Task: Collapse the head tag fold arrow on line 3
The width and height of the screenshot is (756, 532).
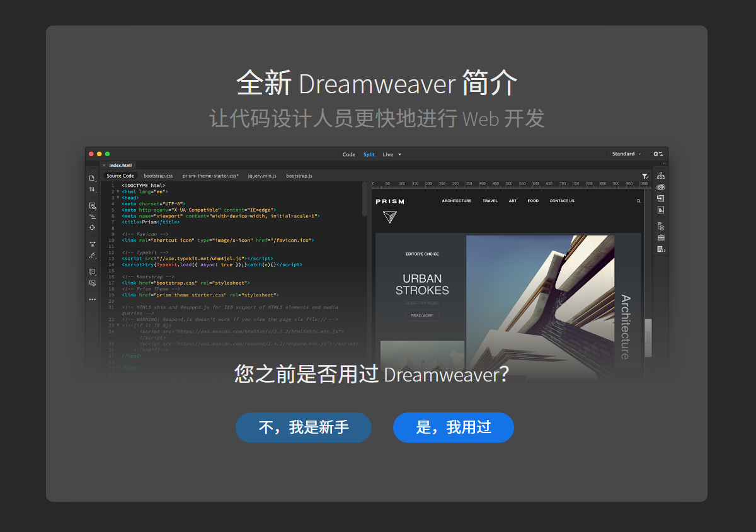Action: pyautogui.click(x=118, y=198)
